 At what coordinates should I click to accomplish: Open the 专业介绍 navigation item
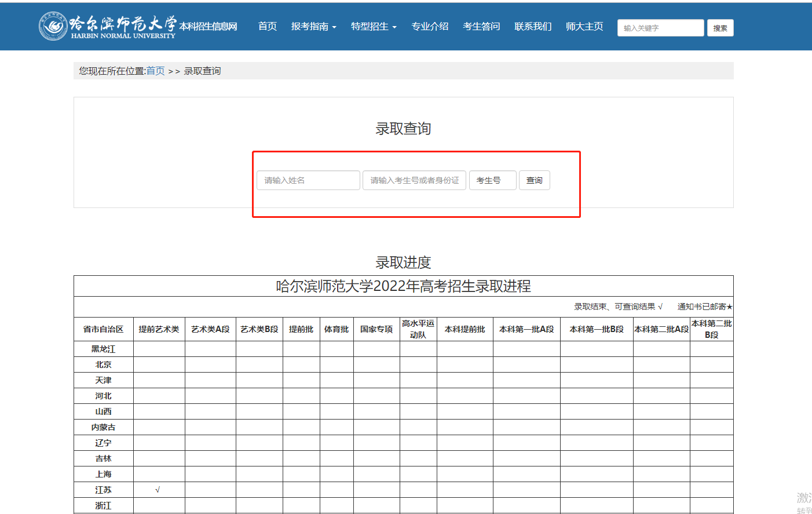(x=430, y=27)
